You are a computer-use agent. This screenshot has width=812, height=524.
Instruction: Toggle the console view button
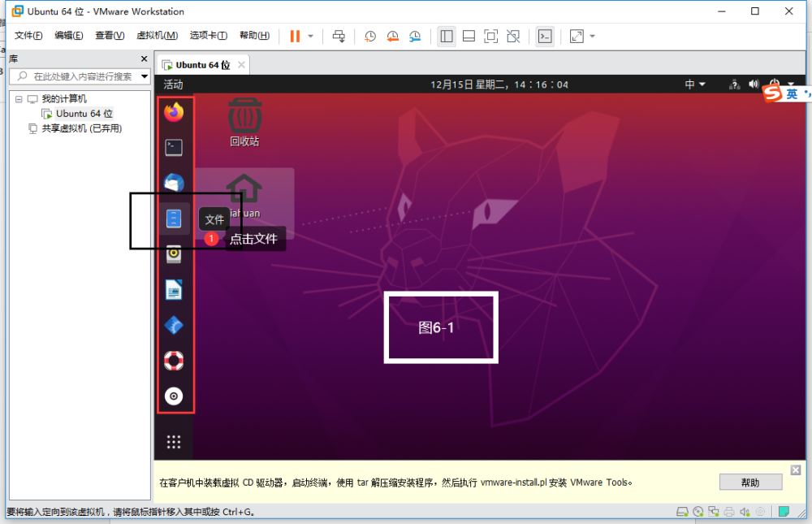click(x=545, y=37)
